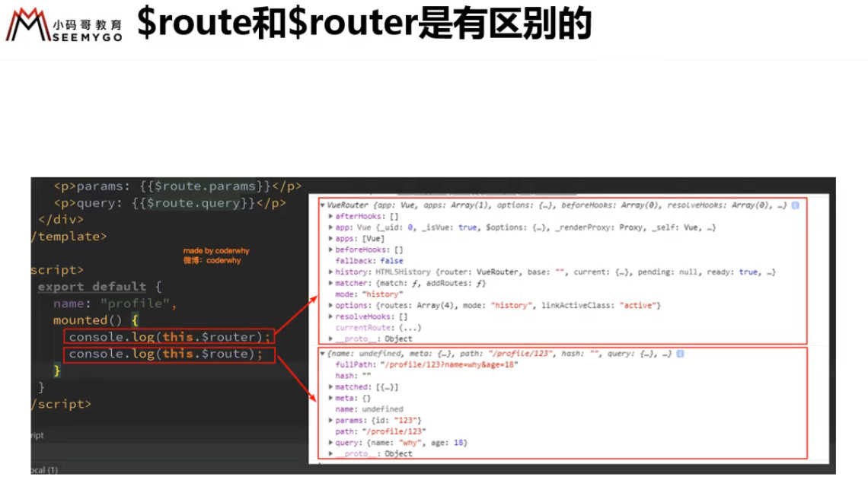
Task: Collapse the VueRouter object in the console
Action: coord(323,205)
